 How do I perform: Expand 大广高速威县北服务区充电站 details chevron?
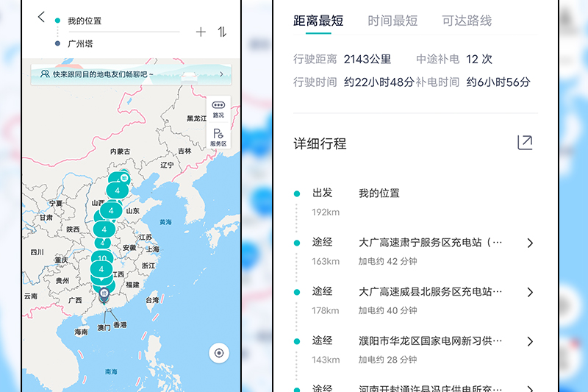tap(530, 293)
